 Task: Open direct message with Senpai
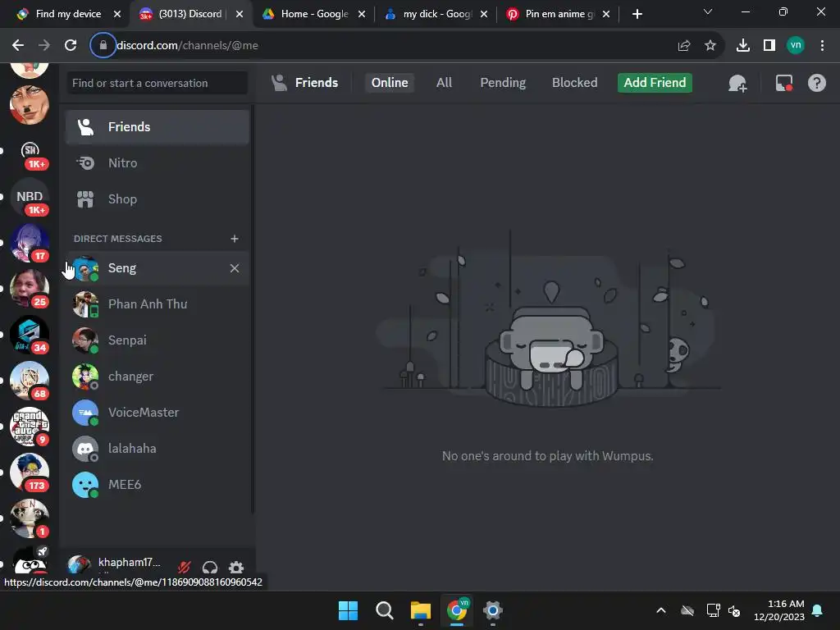coord(157,340)
